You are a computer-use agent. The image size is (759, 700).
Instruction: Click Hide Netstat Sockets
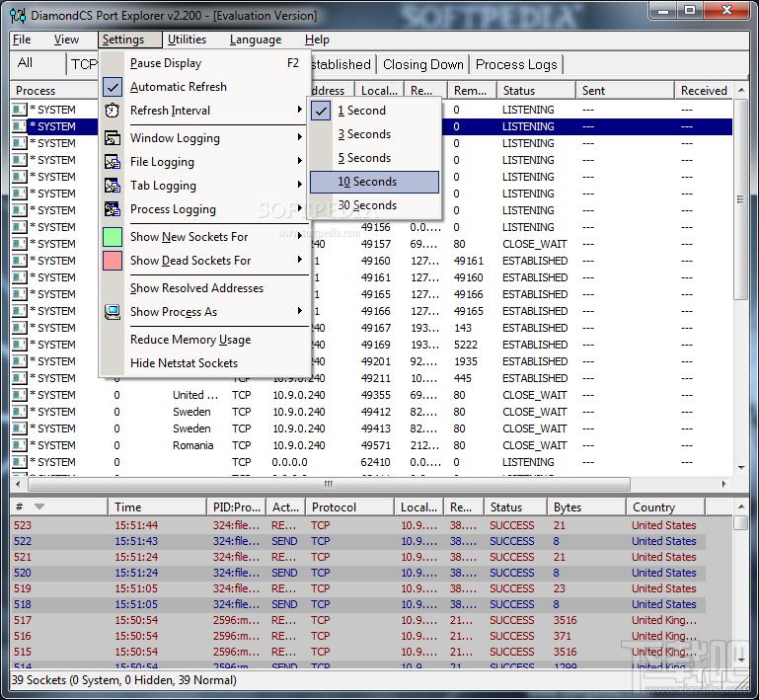[184, 363]
